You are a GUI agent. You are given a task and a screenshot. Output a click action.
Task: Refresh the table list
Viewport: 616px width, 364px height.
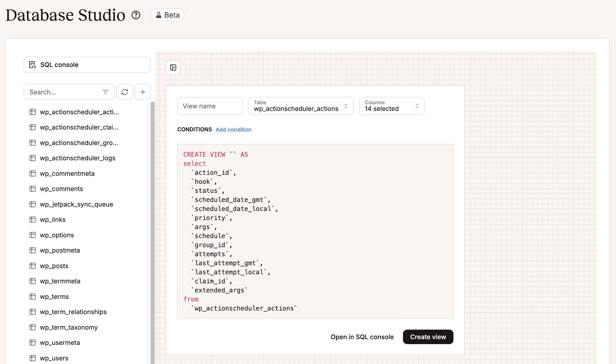125,92
